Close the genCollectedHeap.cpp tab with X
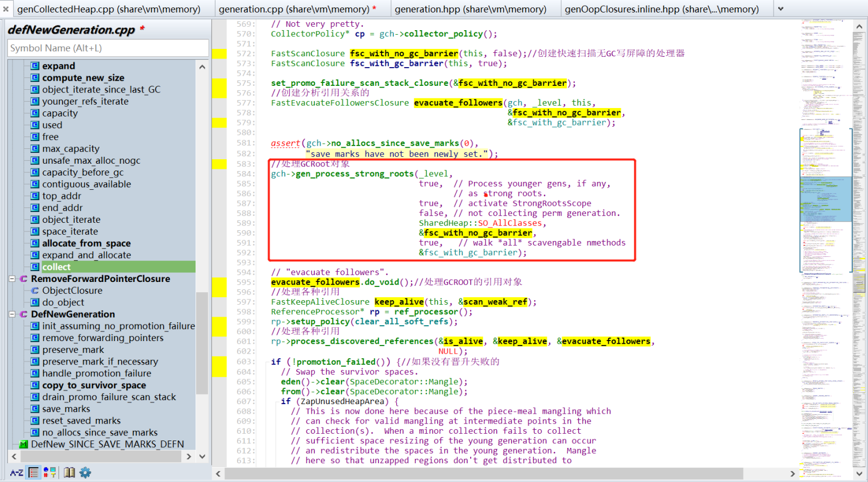 click(x=6, y=9)
